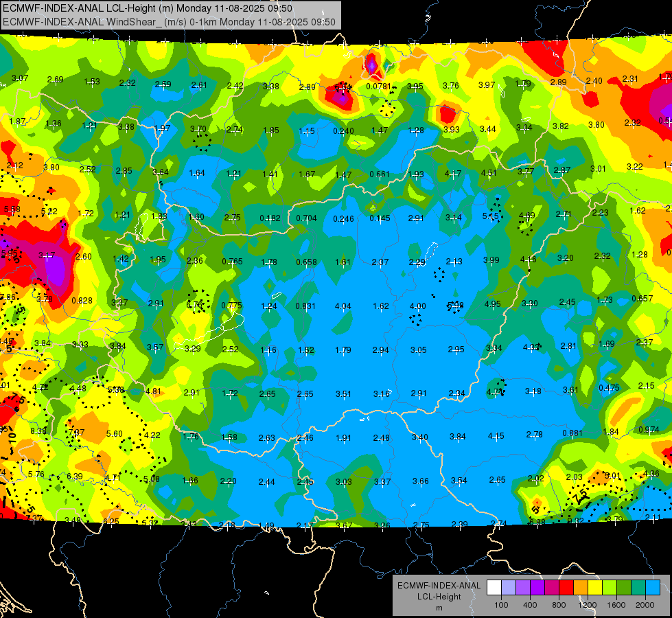Click the red legend swatch

[566, 587]
